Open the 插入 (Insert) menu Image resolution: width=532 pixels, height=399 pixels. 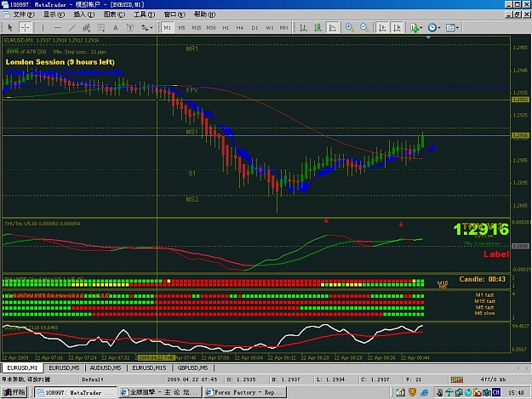[83, 14]
